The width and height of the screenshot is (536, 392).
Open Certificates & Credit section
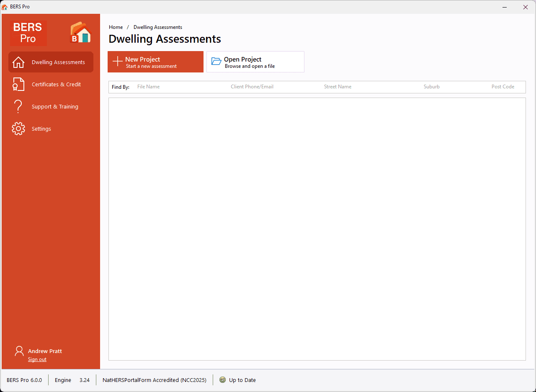coord(51,84)
